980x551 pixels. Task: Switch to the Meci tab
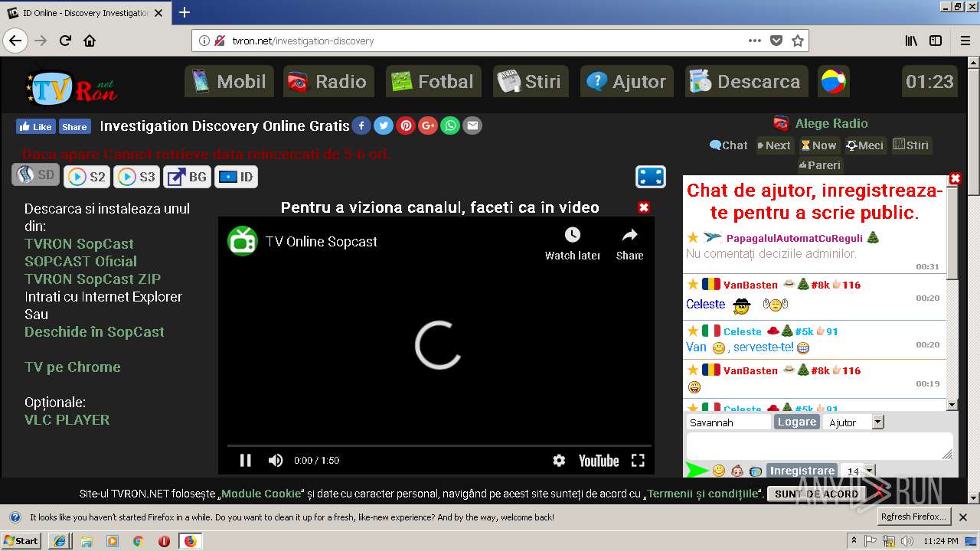(865, 145)
